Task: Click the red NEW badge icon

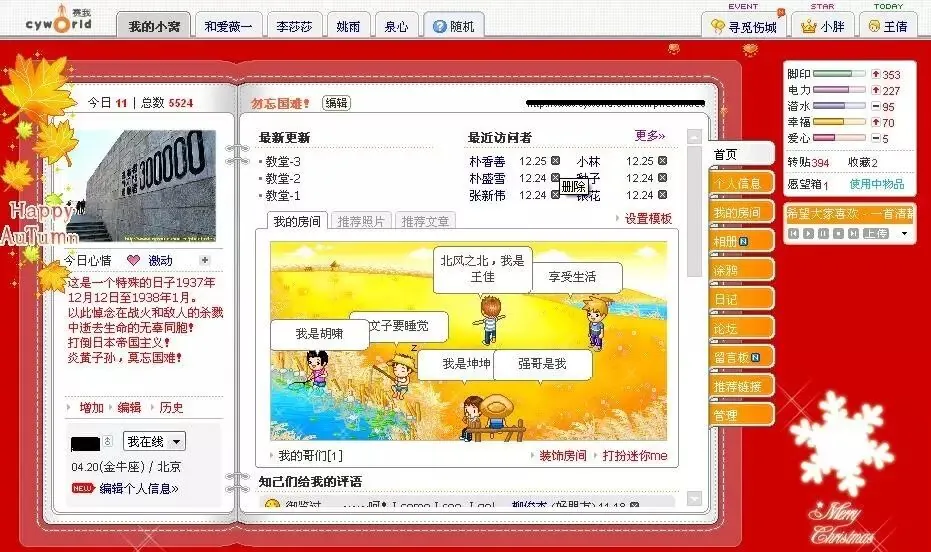Action: tap(83, 488)
